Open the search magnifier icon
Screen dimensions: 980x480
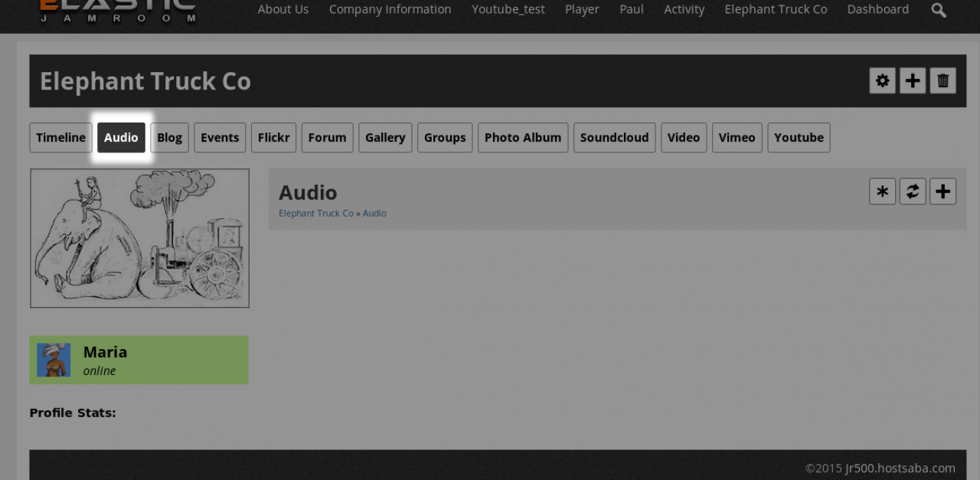point(939,10)
